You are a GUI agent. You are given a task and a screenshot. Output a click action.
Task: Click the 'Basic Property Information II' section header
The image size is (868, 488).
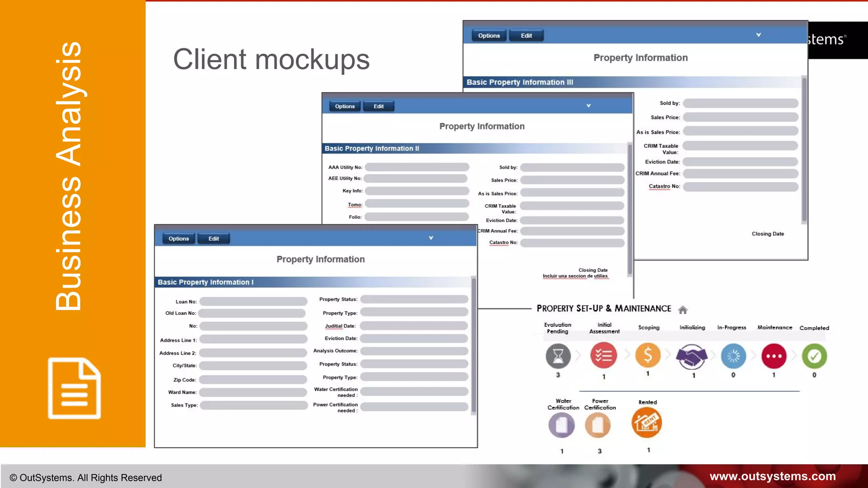pyautogui.click(x=372, y=148)
